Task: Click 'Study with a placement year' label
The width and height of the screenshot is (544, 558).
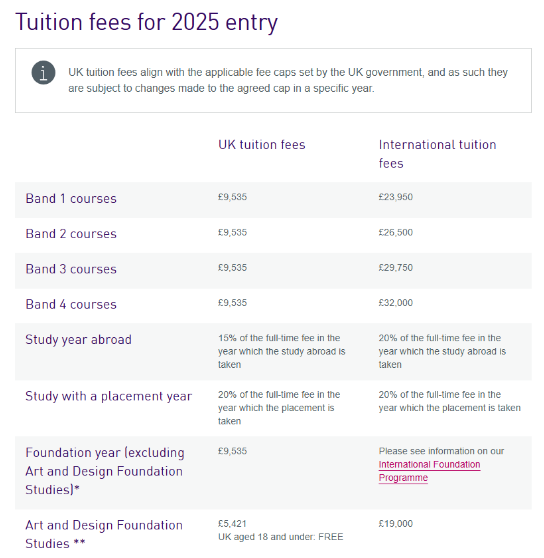Action: click(x=109, y=396)
